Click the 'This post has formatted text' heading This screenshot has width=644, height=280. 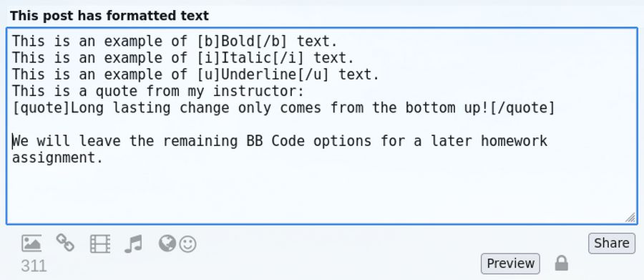(109, 16)
